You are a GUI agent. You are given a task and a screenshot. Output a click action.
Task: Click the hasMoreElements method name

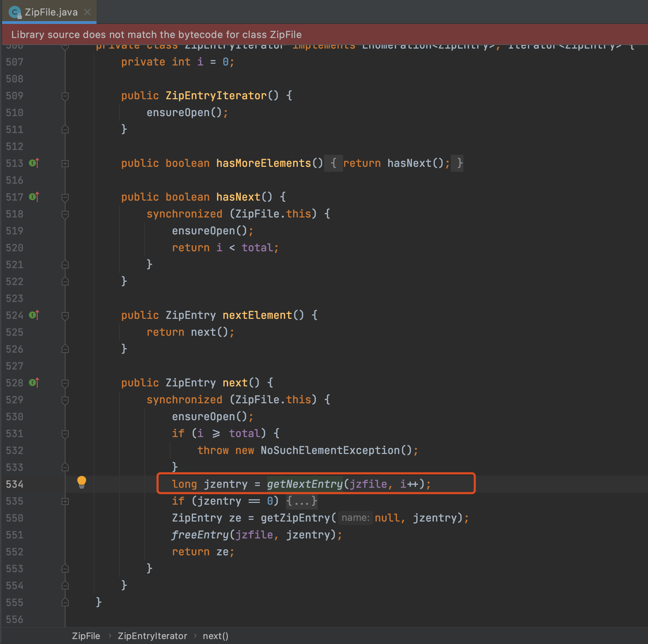pyautogui.click(x=264, y=163)
